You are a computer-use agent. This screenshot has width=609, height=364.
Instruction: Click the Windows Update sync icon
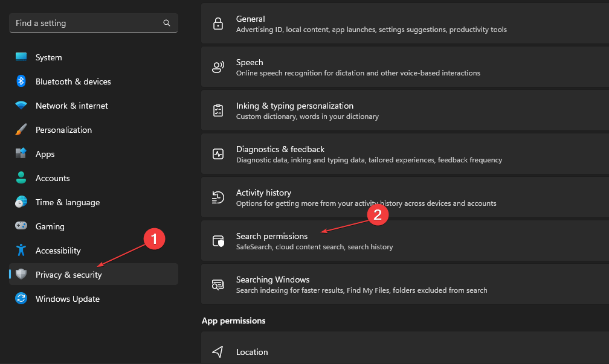click(21, 299)
